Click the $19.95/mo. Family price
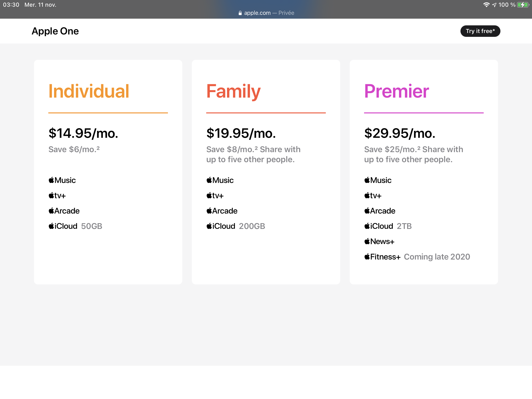The height and width of the screenshot is (399, 532). 241,133
